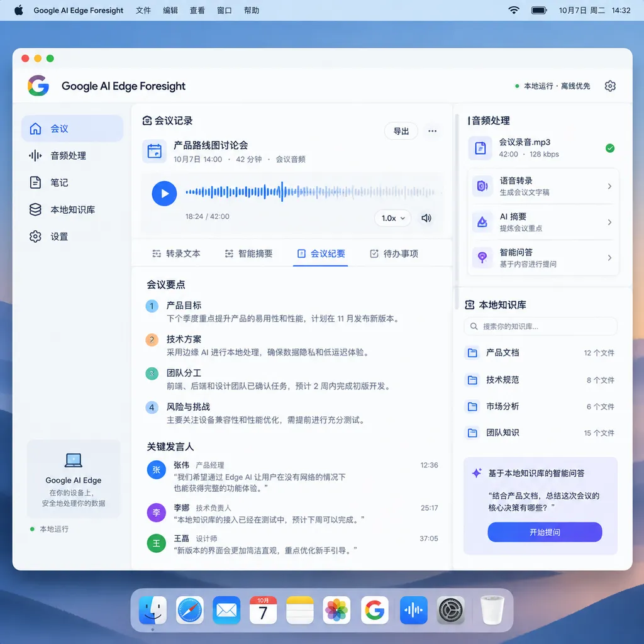
Task: Open 笔记 in the sidebar
Action: [72, 182]
